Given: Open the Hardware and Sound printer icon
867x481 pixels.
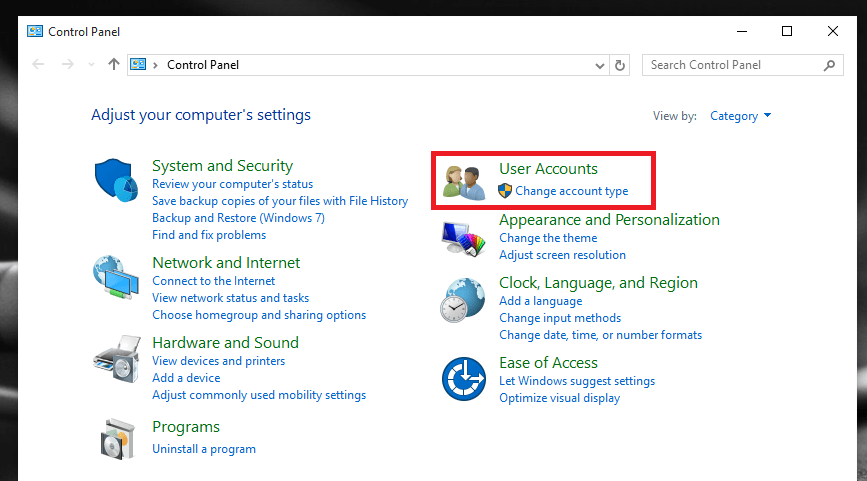Looking at the screenshot, I should (117, 359).
